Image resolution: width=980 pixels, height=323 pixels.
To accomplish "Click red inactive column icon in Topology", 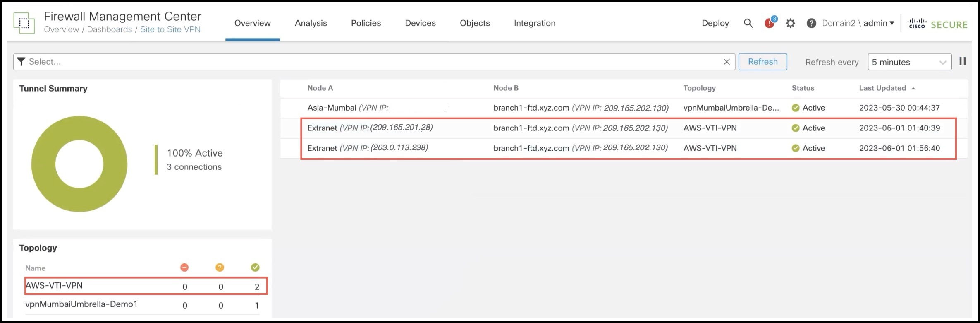I will coord(184,268).
